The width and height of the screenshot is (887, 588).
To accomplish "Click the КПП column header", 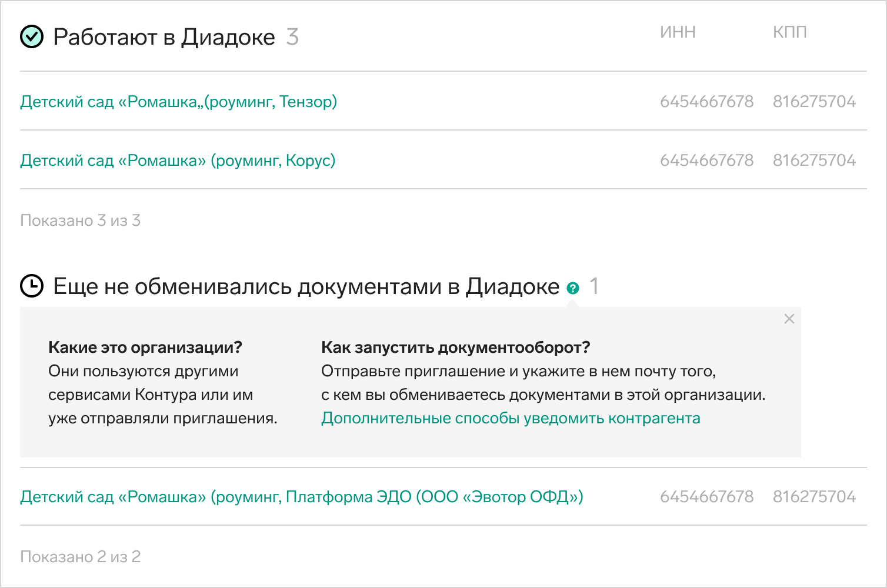I will click(790, 32).
